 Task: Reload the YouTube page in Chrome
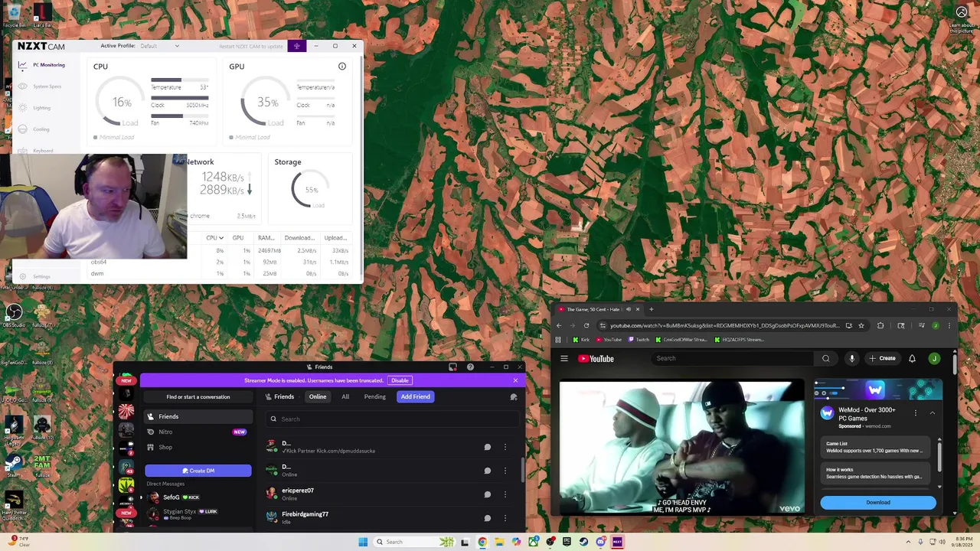point(586,325)
